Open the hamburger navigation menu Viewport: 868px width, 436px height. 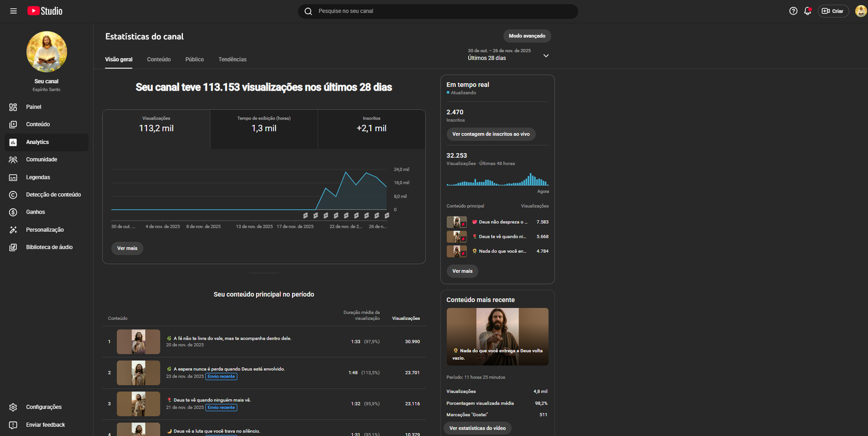point(14,11)
